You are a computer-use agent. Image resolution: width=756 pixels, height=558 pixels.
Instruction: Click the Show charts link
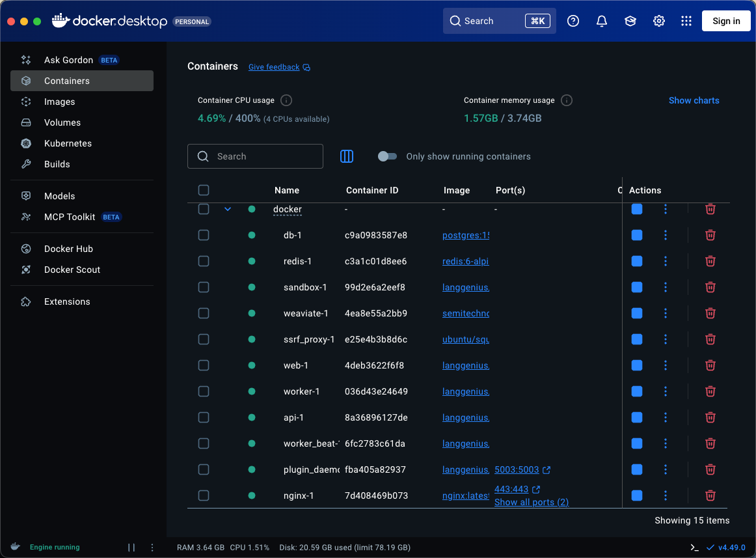(694, 100)
